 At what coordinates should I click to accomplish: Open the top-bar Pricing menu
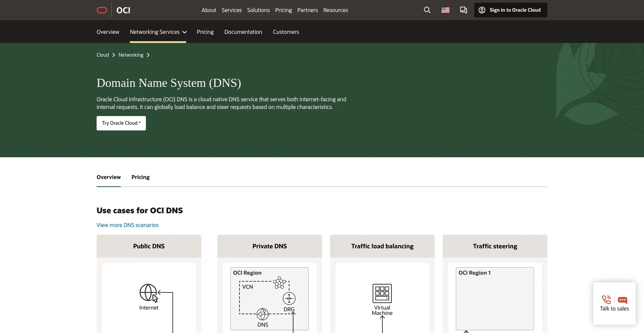pos(283,10)
